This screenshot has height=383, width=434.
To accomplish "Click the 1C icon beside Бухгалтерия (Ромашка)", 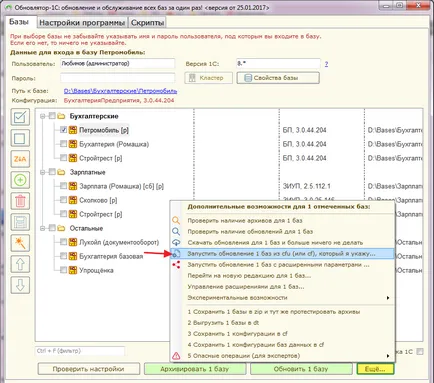I will click(73, 144).
